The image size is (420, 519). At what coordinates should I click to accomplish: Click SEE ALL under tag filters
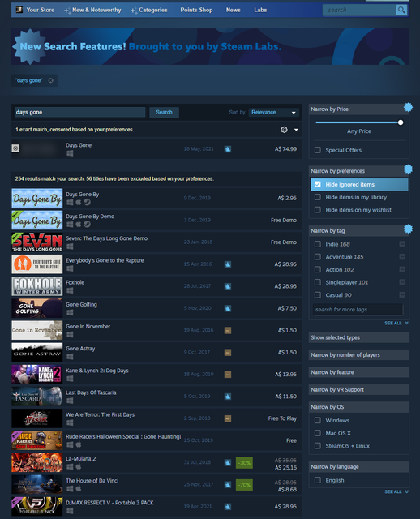click(396, 323)
